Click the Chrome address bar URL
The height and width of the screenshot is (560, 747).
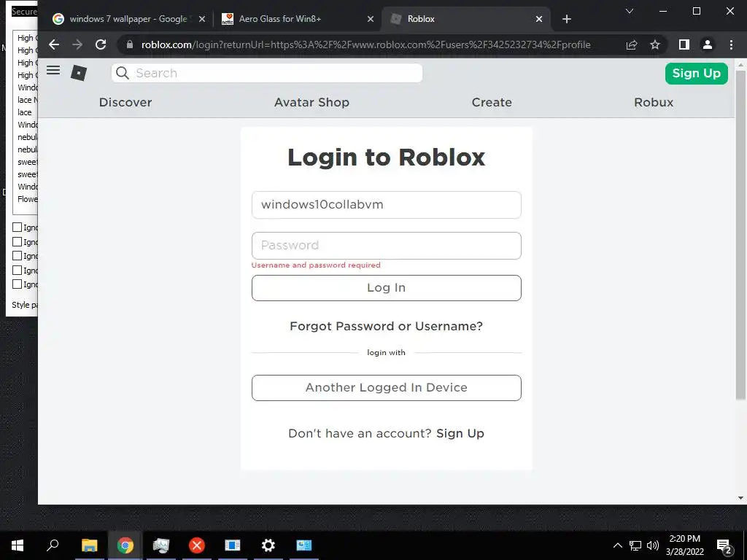[365, 44]
